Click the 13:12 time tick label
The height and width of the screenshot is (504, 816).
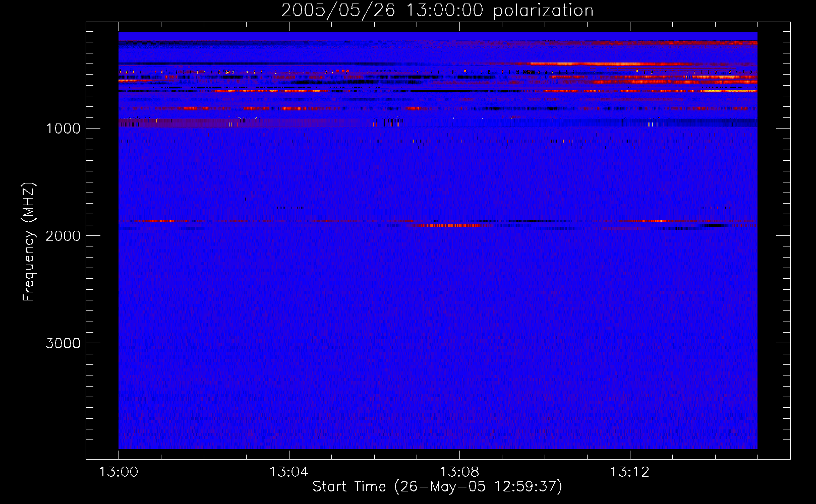(x=630, y=472)
